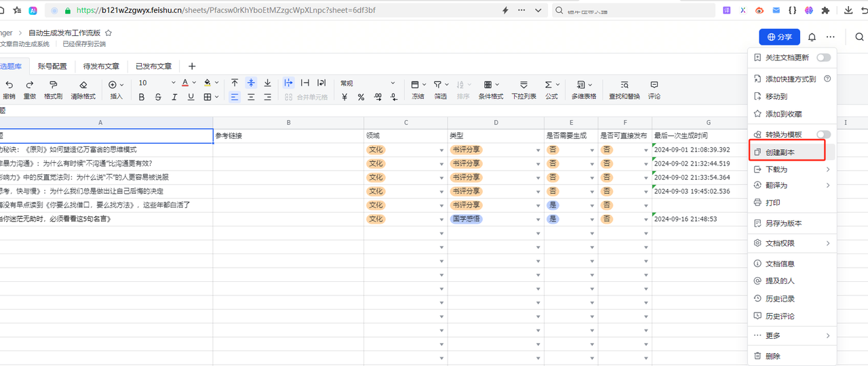Decrease decimal places
Image resolution: width=868 pixels, height=366 pixels.
(394, 97)
